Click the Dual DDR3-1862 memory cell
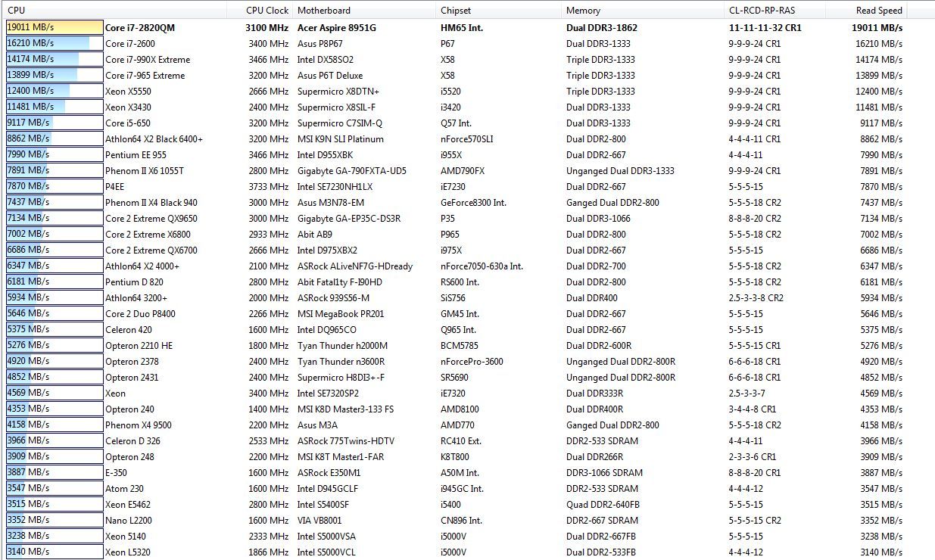The height and width of the screenshot is (560, 935). click(x=602, y=28)
